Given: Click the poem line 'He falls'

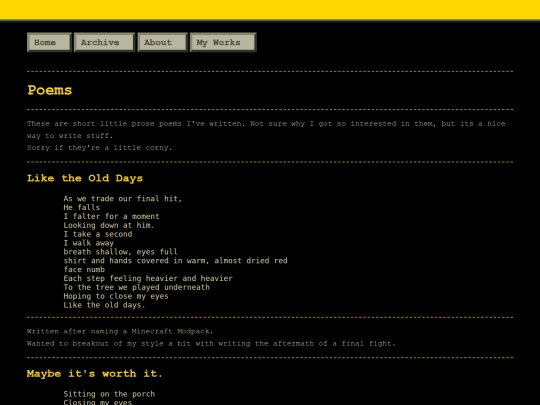Looking at the screenshot, I should [82, 207].
